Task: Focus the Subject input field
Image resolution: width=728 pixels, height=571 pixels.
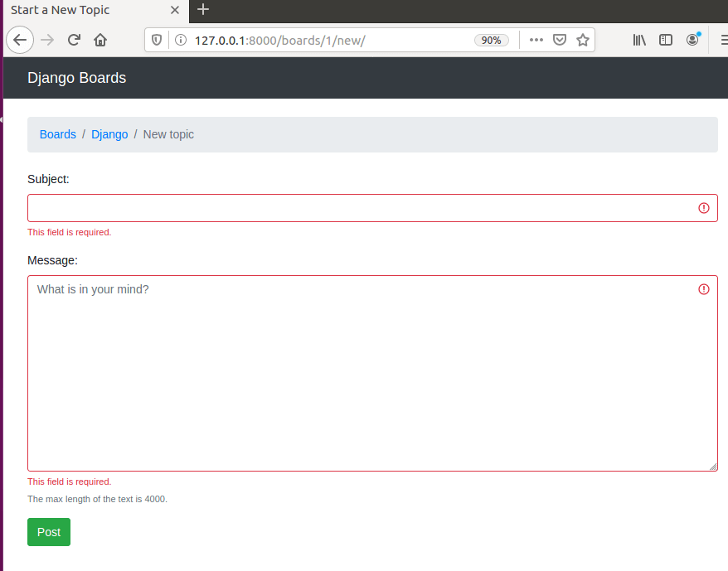Action: (x=372, y=208)
